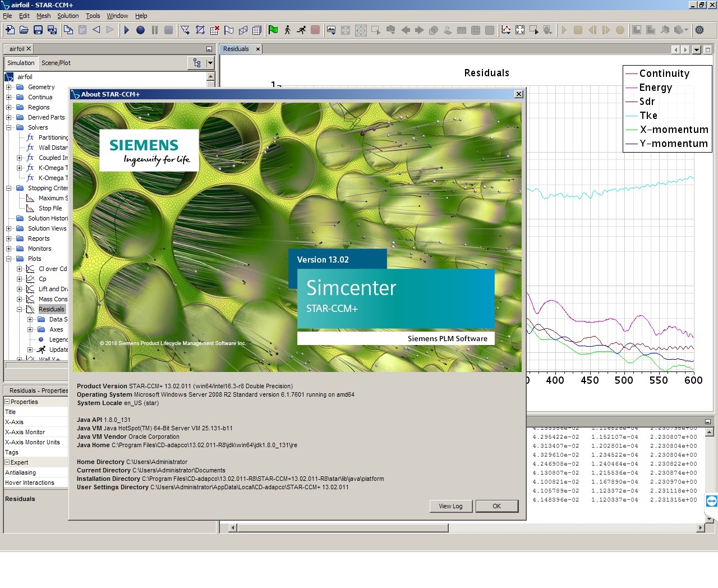
Task: Collapse the Stopping Criteria node
Action: pos(8,188)
